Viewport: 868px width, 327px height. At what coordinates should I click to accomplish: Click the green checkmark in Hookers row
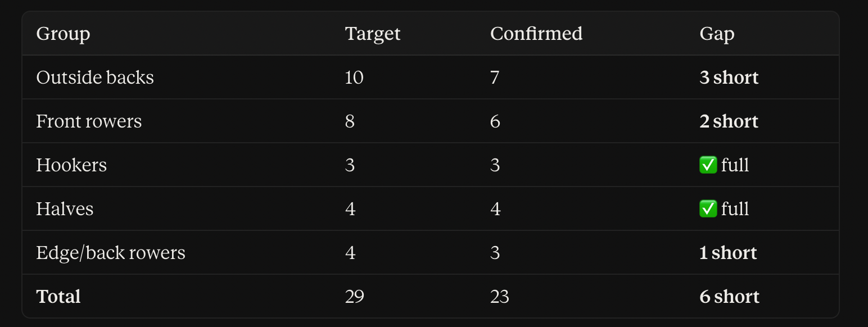[708, 165]
